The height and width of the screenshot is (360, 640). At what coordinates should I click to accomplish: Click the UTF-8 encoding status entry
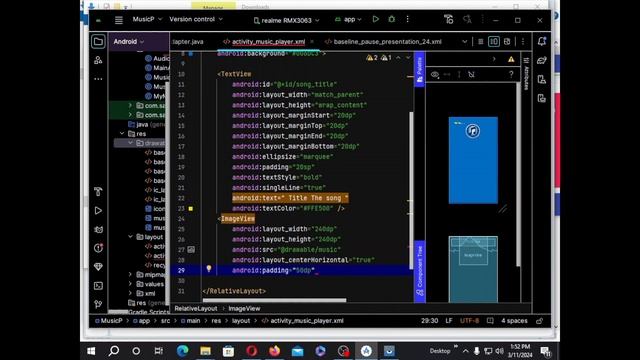coord(469,321)
